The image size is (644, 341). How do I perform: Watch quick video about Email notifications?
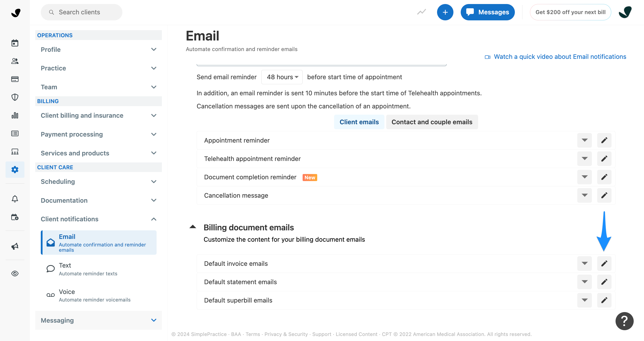(555, 57)
